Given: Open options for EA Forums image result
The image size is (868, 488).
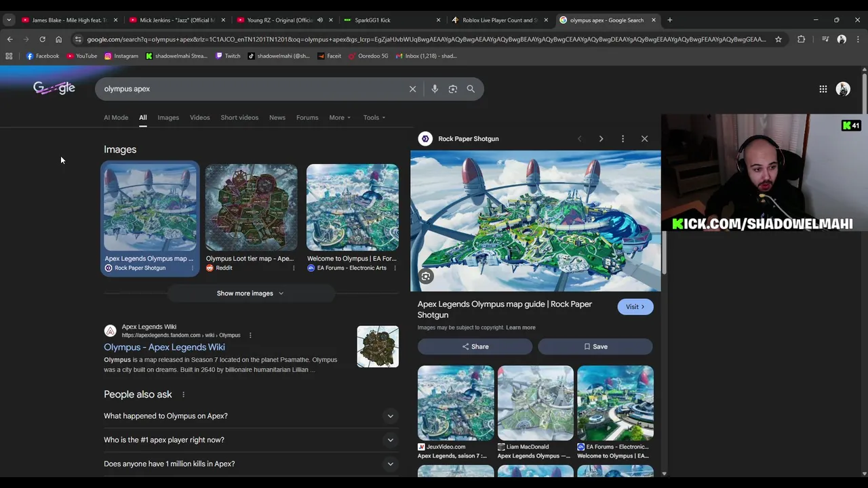Looking at the screenshot, I should point(395,268).
